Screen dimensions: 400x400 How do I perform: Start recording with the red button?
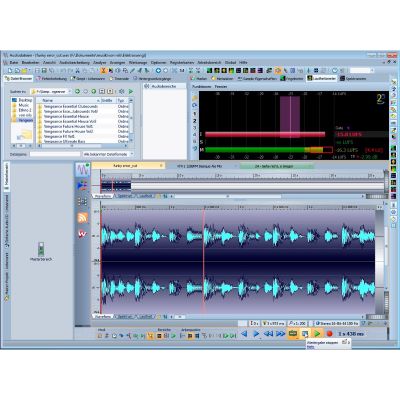click(x=330, y=333)
